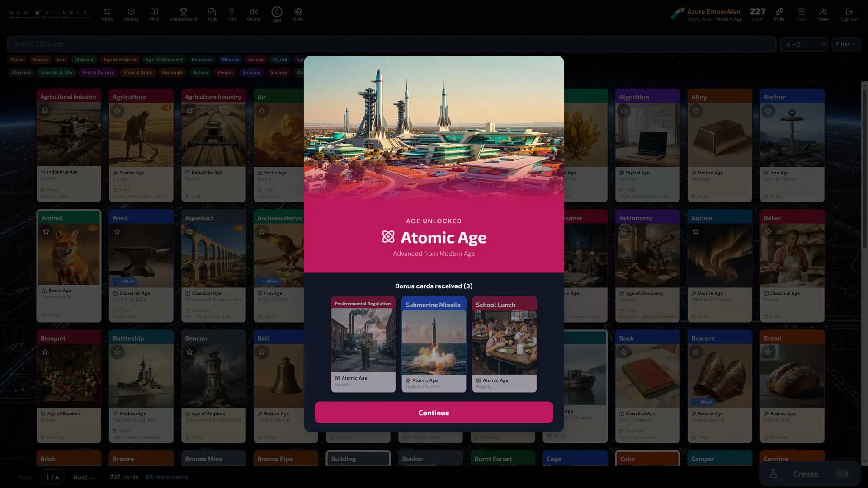Image resolution: width=868 pixels, height=488 pixels.
Task: Open the Battleship card
Action: [x=141, y=386]
